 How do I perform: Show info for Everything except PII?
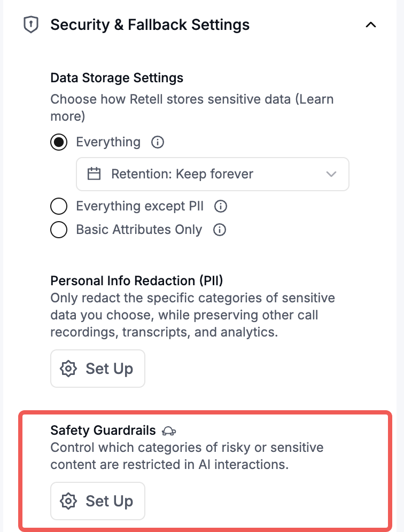click(x=221, y=206)
